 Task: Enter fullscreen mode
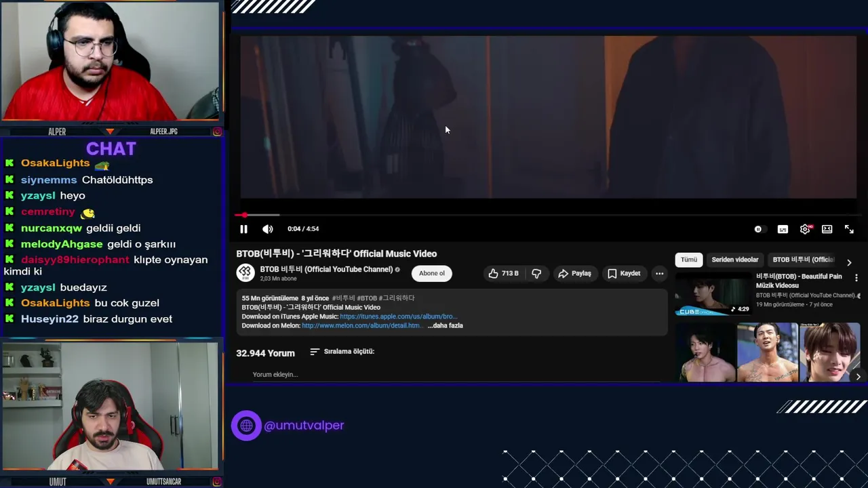pos(849,229)
